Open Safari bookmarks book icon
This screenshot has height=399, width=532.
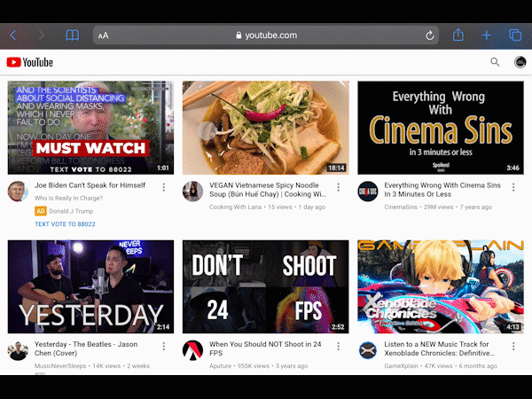tap(73, 35)
